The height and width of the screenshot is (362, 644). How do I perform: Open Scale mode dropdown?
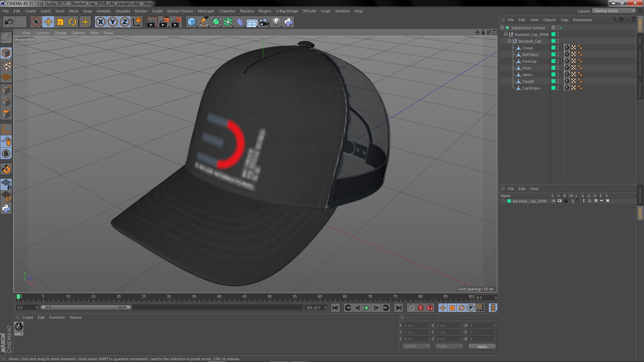coord(449,346)
